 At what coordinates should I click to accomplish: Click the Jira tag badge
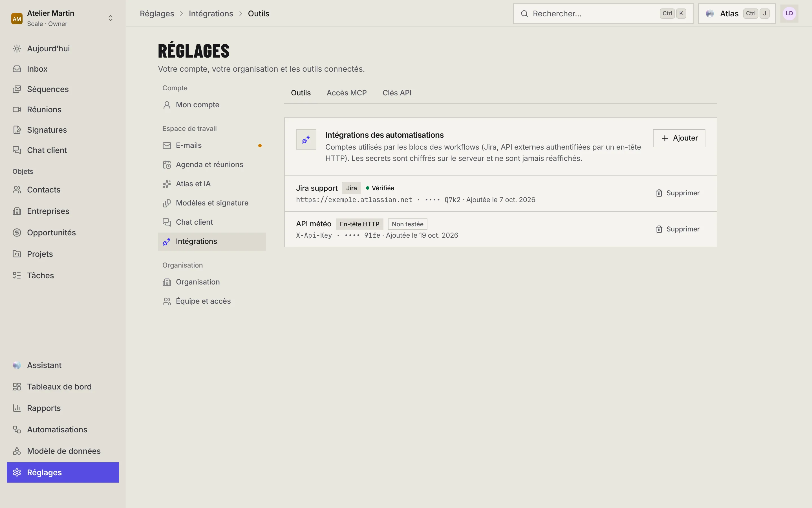351,188
